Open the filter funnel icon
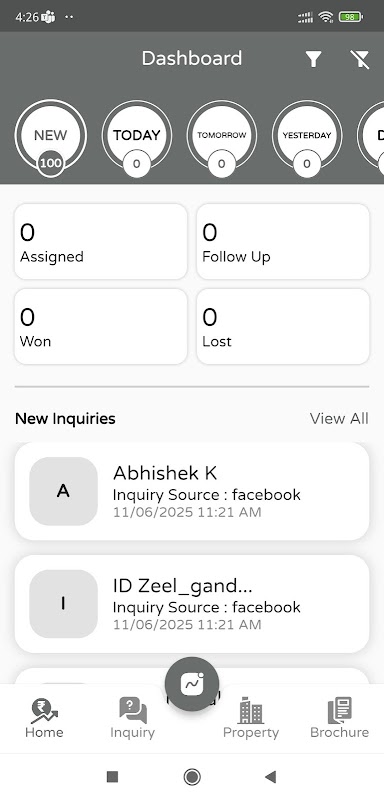Viewport: 384px width, 800px height. tap(314, 59)
